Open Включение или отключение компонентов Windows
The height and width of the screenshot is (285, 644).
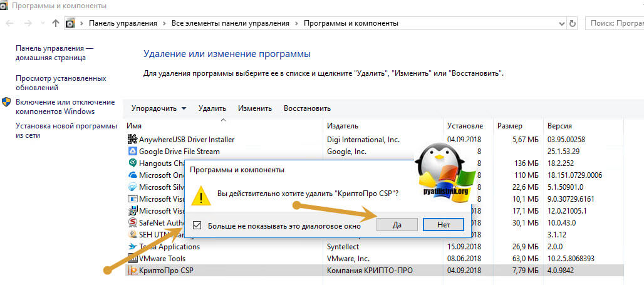(65, 106)
